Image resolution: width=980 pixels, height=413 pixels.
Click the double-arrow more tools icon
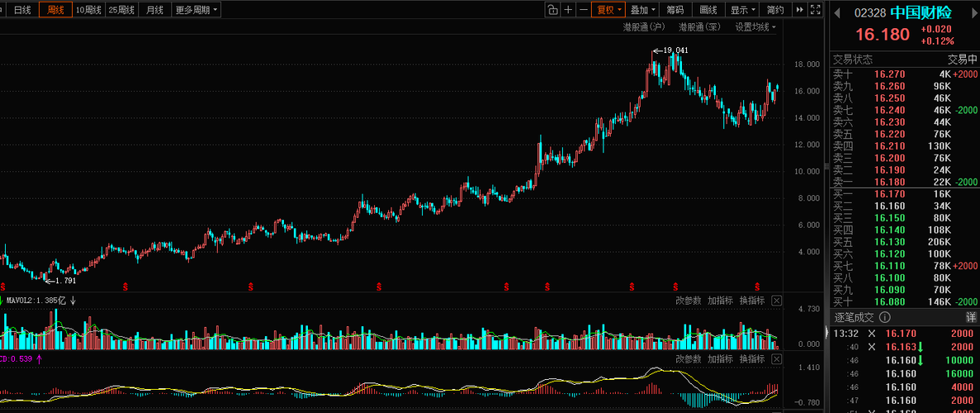[x=799, y=9]
